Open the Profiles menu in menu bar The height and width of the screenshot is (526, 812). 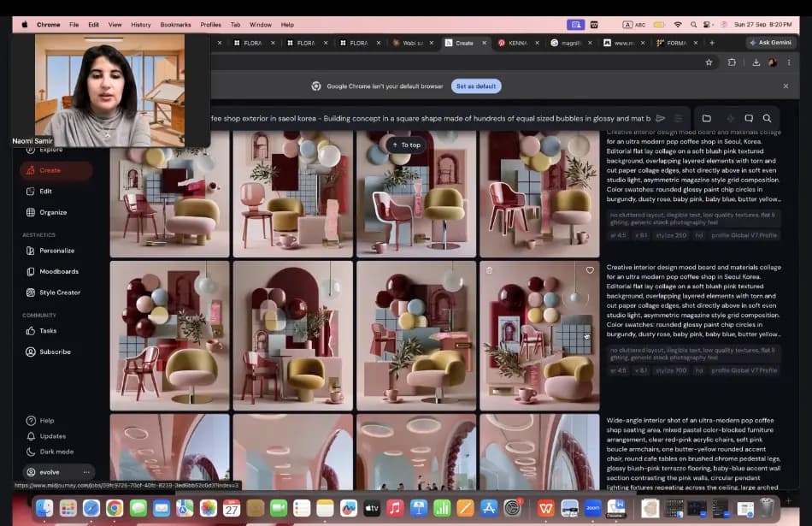tap(211, 24)
